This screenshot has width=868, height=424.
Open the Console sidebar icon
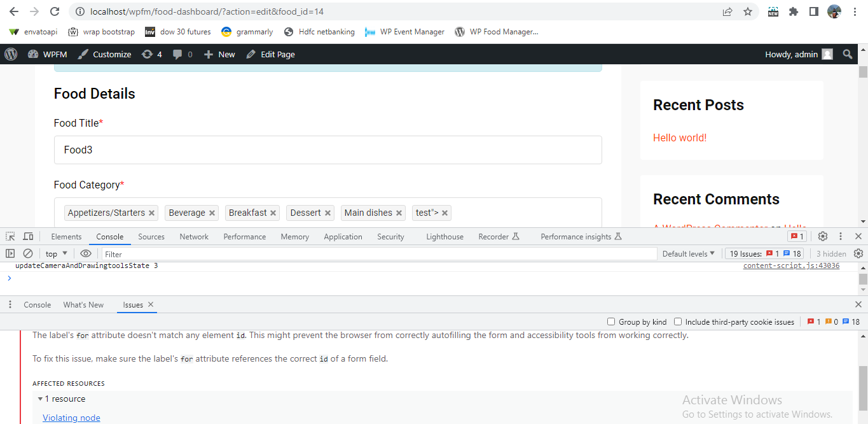(10, 253)
